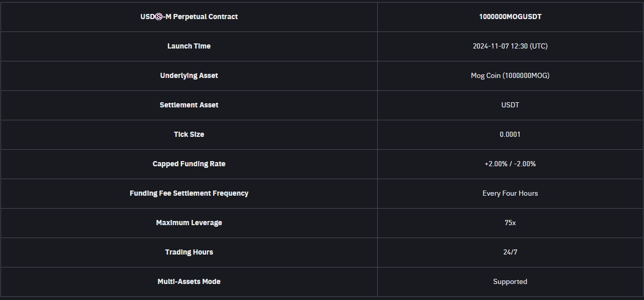Select the 75x leverage value
This screenshot has width=644, height=300.
pos(510,223)
